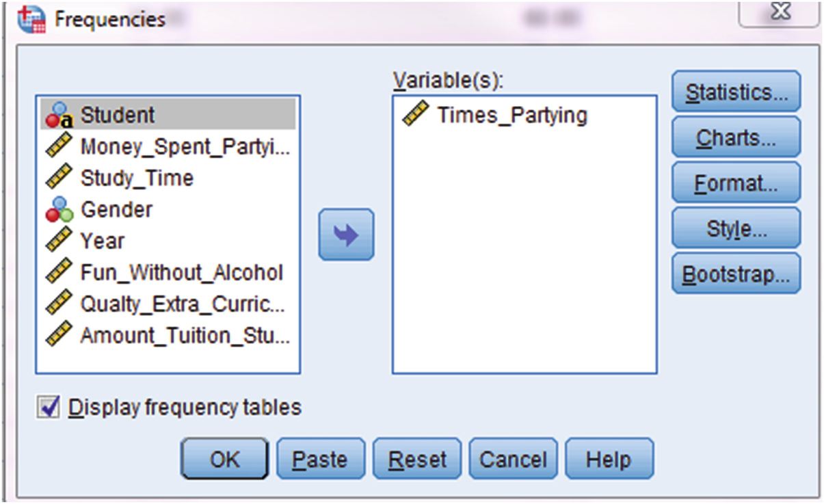Click the scale ruler icon beside Year
The width and height of the screenshot is (824, 504).
pyautogui.click(x=59, y=241)
